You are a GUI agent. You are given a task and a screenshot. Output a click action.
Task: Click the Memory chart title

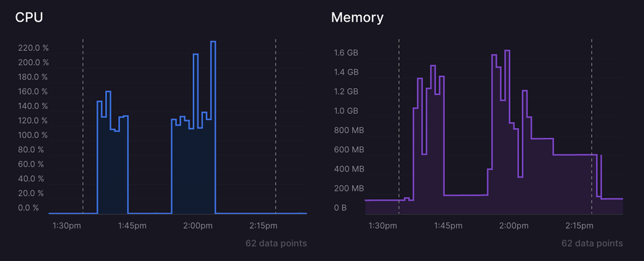(357, 17)
